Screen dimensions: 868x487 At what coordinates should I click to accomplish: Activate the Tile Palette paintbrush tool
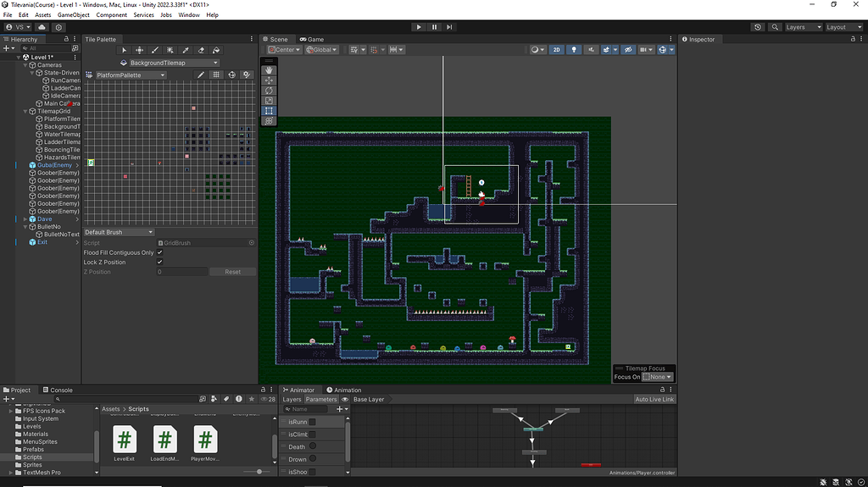tap(155, 50)
